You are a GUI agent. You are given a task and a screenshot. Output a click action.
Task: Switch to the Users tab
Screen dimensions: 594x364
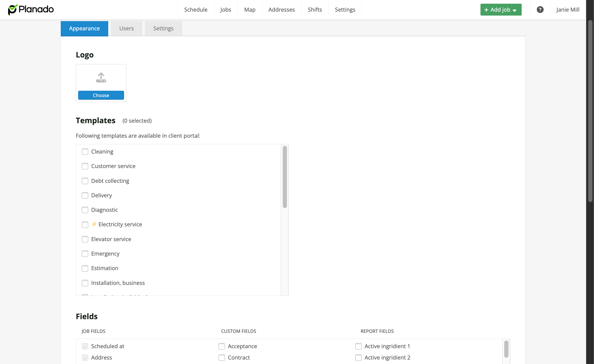click(x=126, y=28)
